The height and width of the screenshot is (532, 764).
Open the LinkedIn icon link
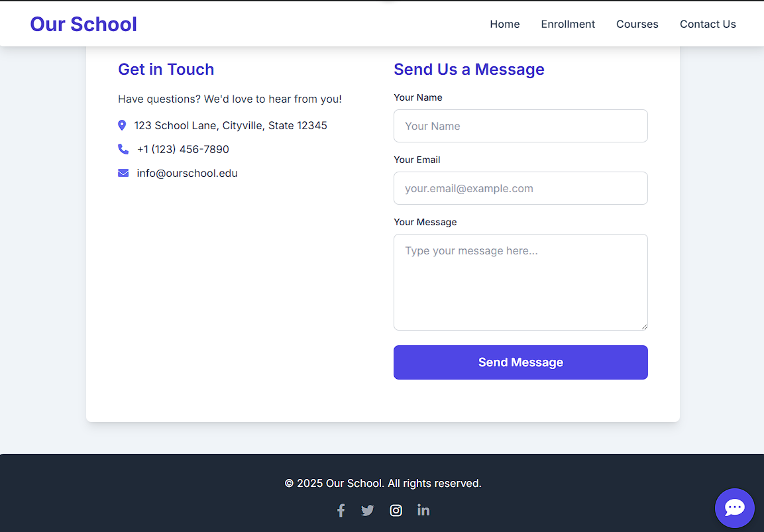click(x=423, y=510)
